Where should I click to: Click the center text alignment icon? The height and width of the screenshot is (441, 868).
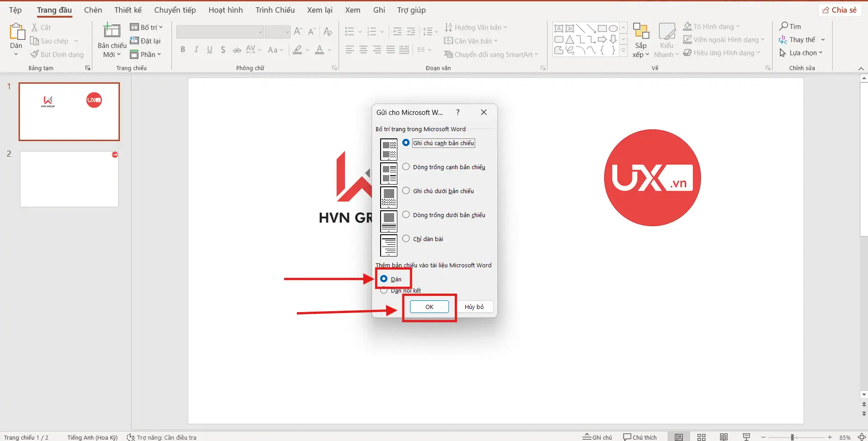363,50
